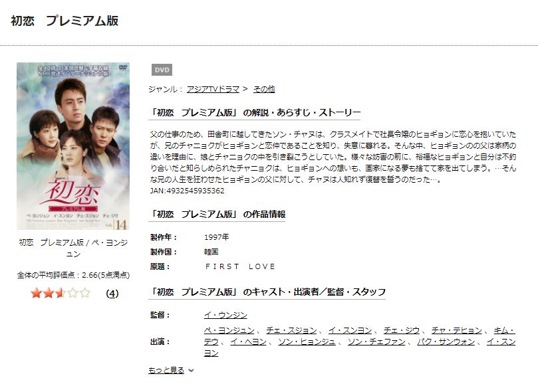
Task: Click the chevron beside もっと見る
Action: pos(191,371)
